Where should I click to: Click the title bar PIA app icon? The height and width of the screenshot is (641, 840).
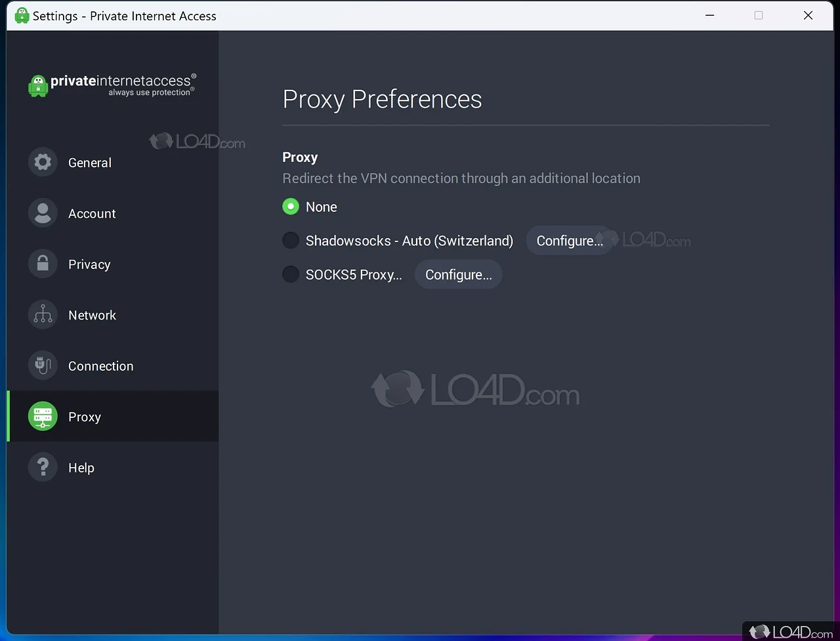22,16
